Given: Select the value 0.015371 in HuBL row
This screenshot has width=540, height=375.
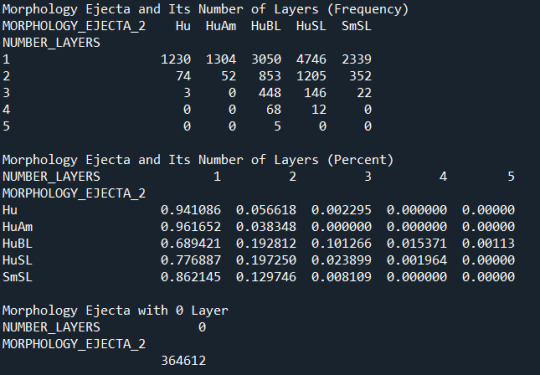Looking at the screenshot, I should click(x=417, y=244).
